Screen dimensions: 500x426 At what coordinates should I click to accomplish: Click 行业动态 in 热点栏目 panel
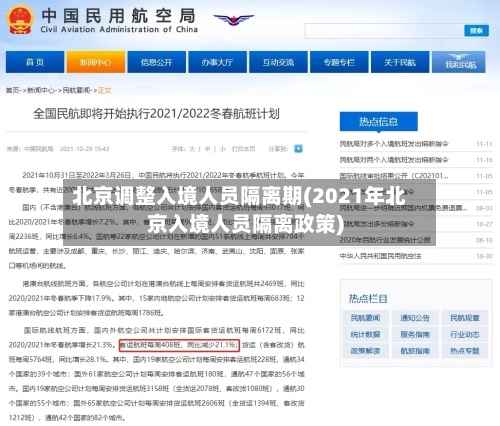click(465, 334)
